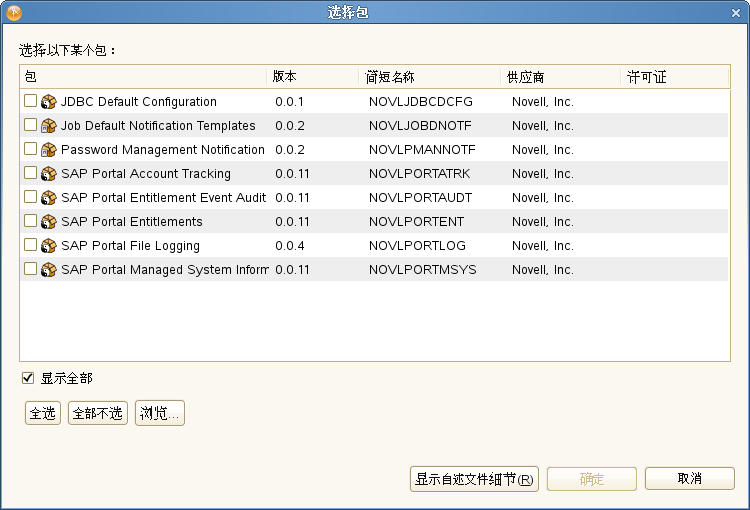Uncheck the 显示全部 checkbox

pyautogui.click(x=28, y=378)
